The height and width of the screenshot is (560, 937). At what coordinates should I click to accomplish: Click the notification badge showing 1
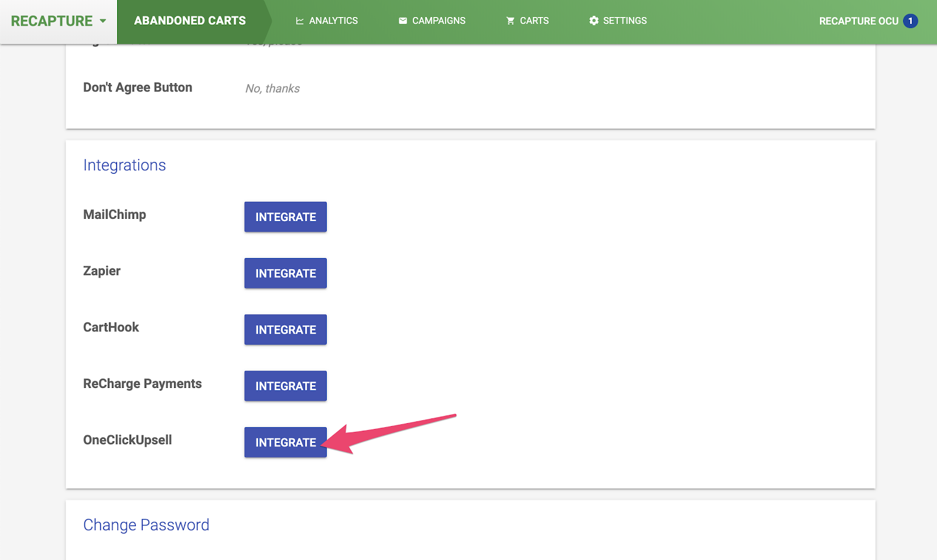pyautogui.click(x=911, y=21)
